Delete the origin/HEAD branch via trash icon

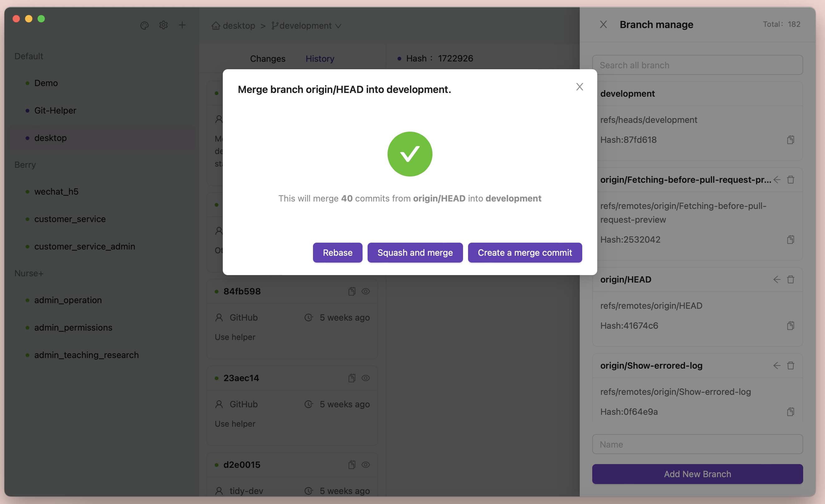pos(790,279)
